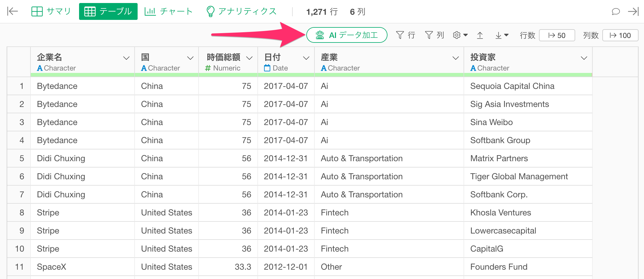644x279 pixels.
Task: Open the チャート chart tab
Action: pos(168,11)
